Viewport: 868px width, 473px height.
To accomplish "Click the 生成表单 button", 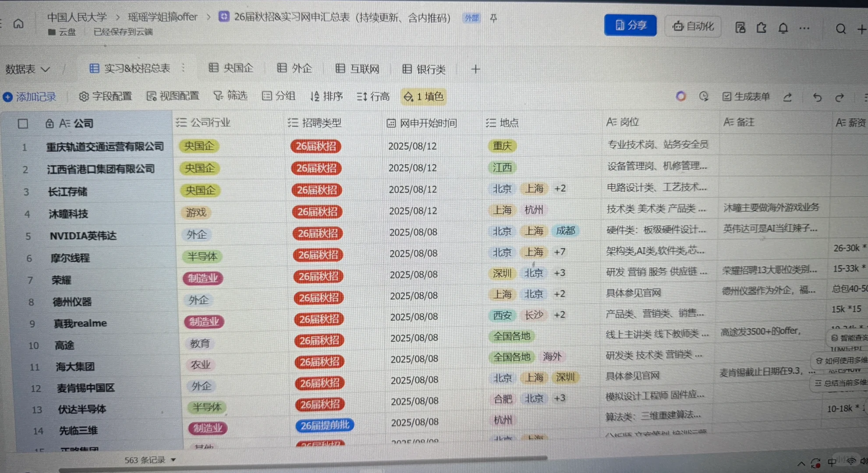I will 746,97.
